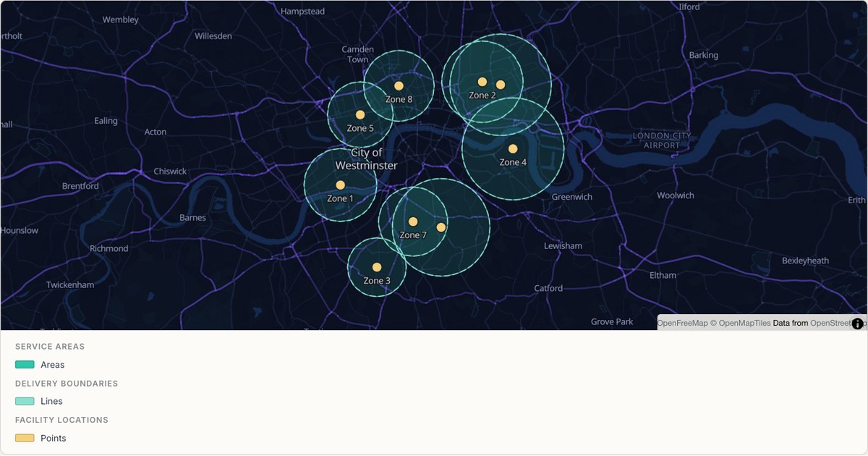Select the facility point marker above Zone 3
This screenshot has height=456, width=868.
point(377,267)
